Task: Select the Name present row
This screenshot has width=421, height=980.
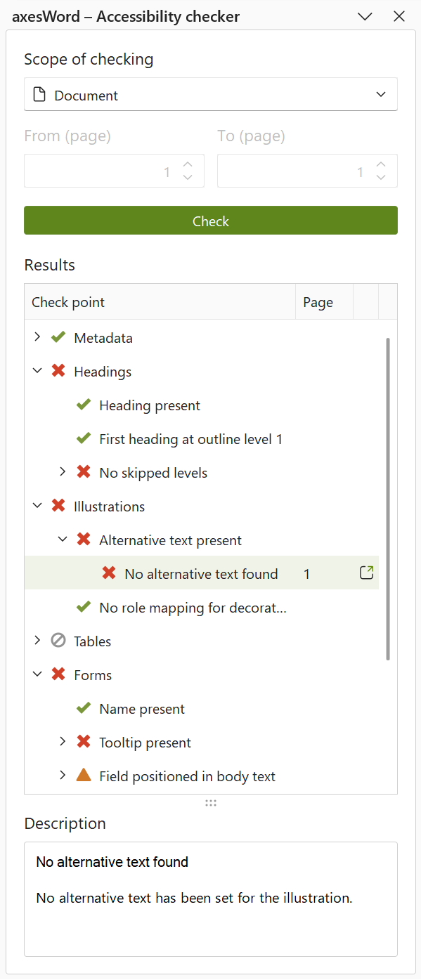Action: click(x=202, y=709)
